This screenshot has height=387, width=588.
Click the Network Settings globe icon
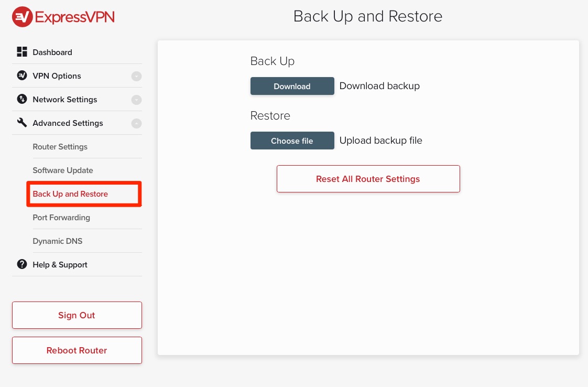point(21,99)
